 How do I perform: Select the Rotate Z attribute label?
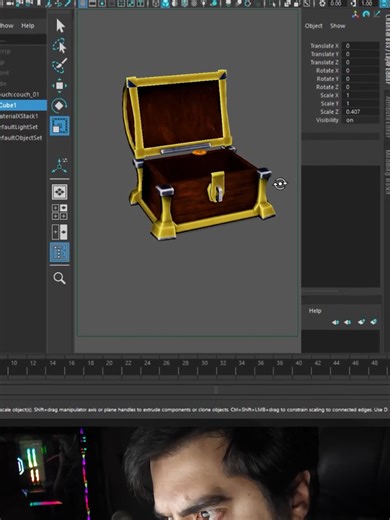pyautogui.click(x=327, y=87)
